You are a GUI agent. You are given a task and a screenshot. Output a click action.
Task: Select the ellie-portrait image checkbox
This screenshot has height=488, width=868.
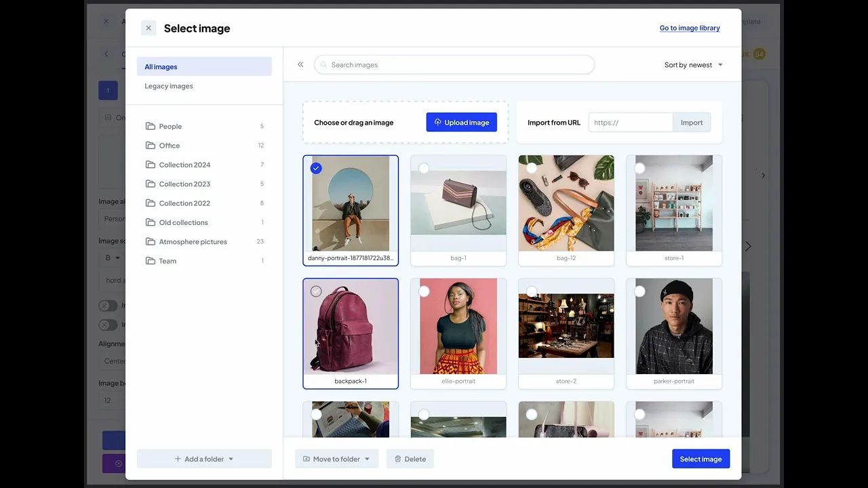tap(424, 291)
